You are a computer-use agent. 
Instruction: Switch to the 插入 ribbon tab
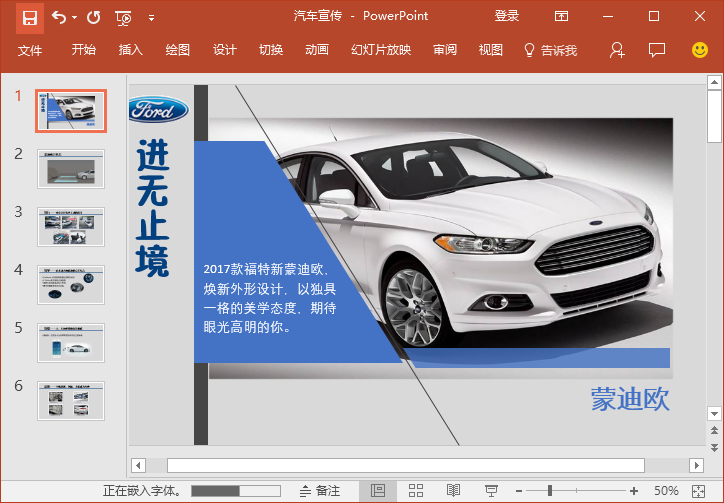[x=131, y=50]
